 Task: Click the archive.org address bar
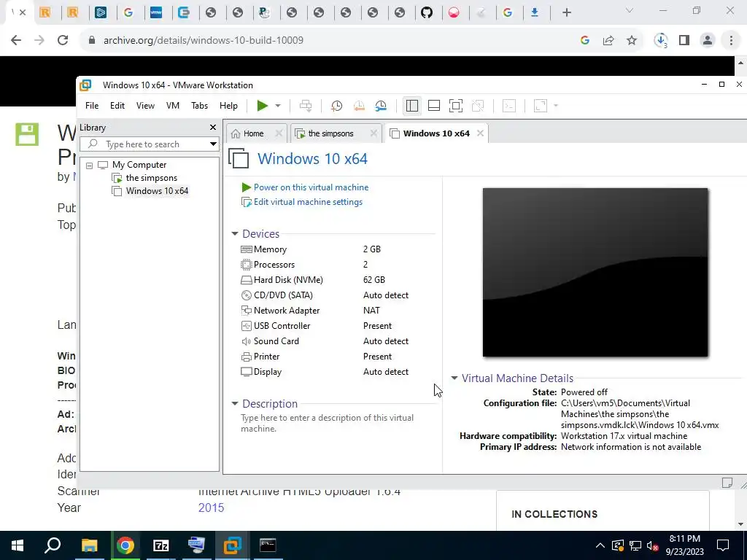(x=329, y=41)
